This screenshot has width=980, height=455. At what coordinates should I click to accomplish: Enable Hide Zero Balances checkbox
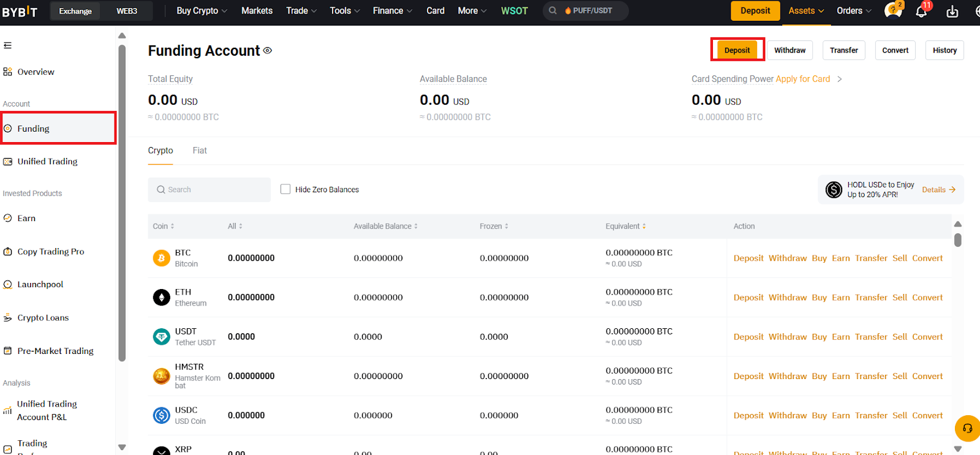pyautogui.click(x=285, y=189)
